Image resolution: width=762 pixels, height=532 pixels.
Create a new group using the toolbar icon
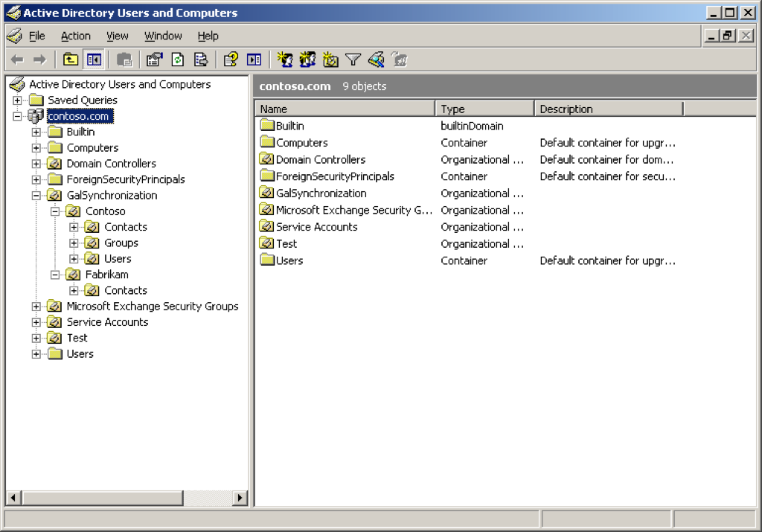307,60
